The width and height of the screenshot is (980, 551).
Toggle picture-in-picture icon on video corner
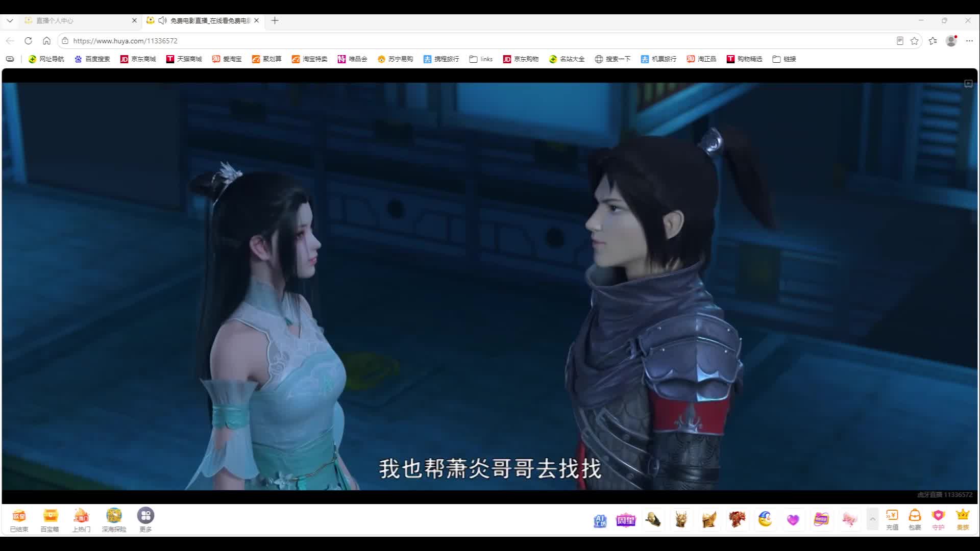point(968,84)
